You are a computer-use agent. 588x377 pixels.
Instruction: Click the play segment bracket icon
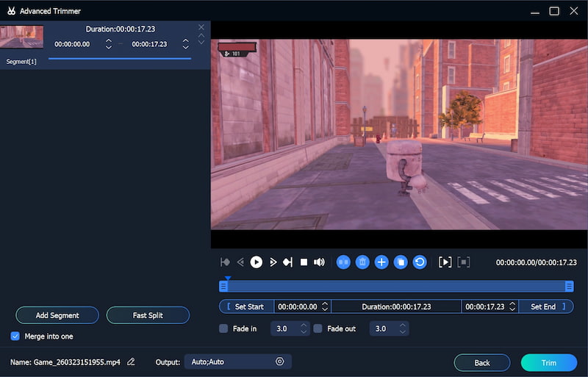click(x=445, y=262)
